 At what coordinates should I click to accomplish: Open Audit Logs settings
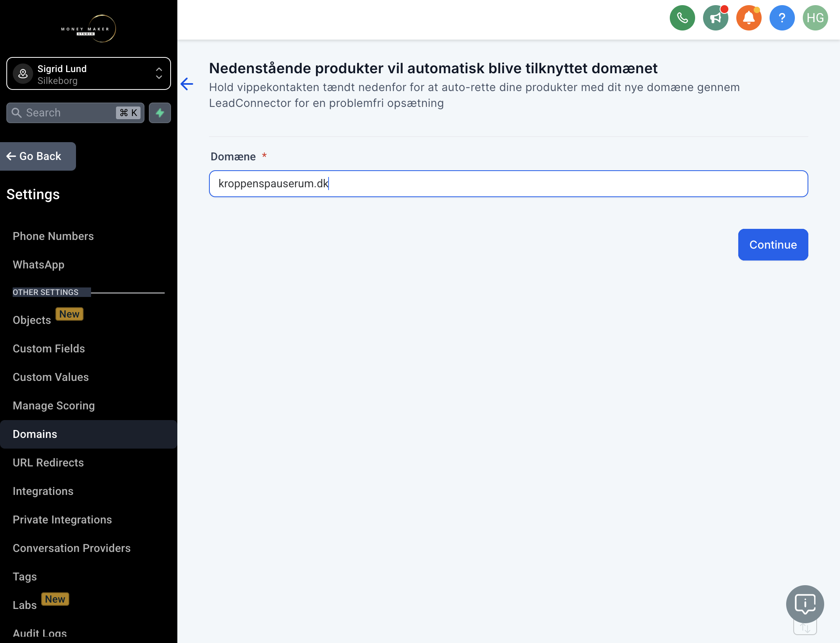pyautogui.click(x=40, y=633)
